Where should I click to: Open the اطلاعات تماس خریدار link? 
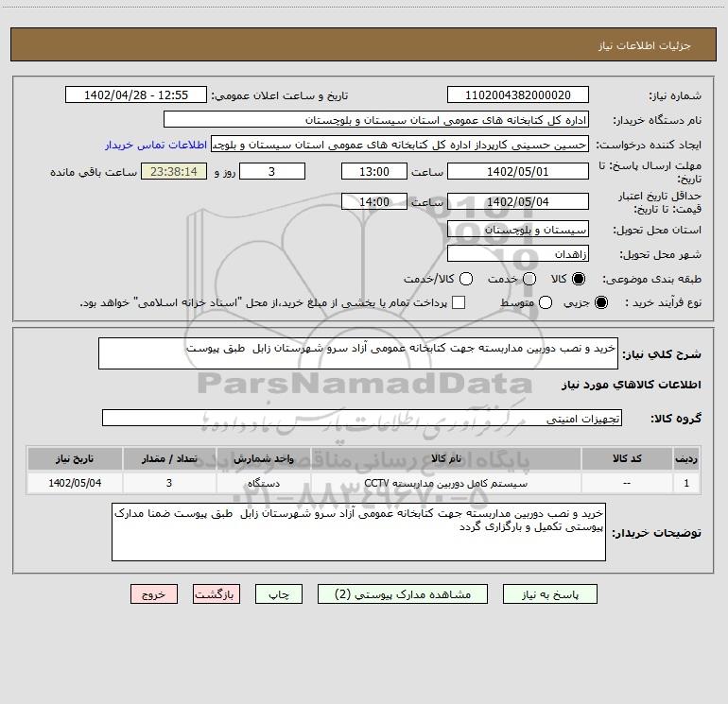pos(156,145)
